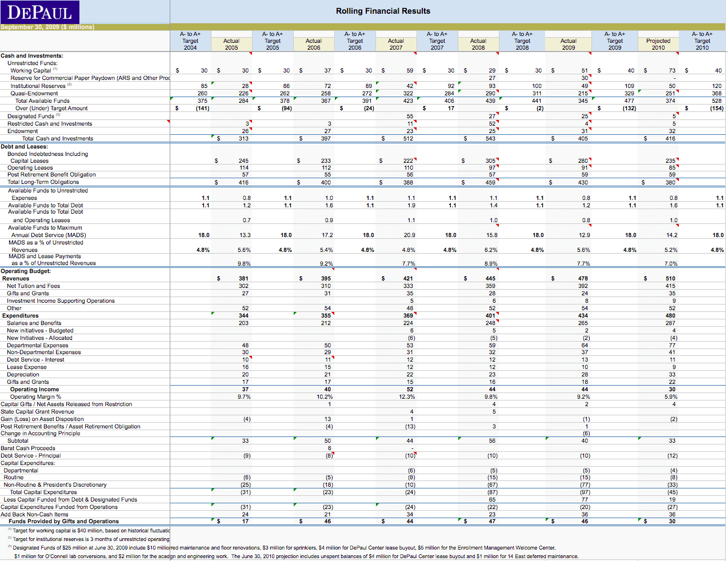
Task: Select the Net Tuition and Fees row label
Action: [x=33, y=286]
